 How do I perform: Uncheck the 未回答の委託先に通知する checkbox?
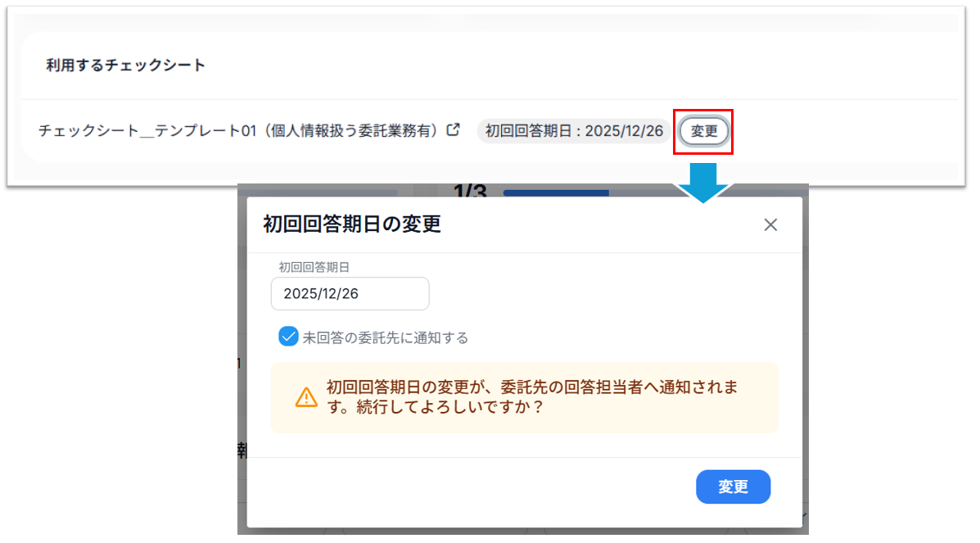(x=288, y=337)
